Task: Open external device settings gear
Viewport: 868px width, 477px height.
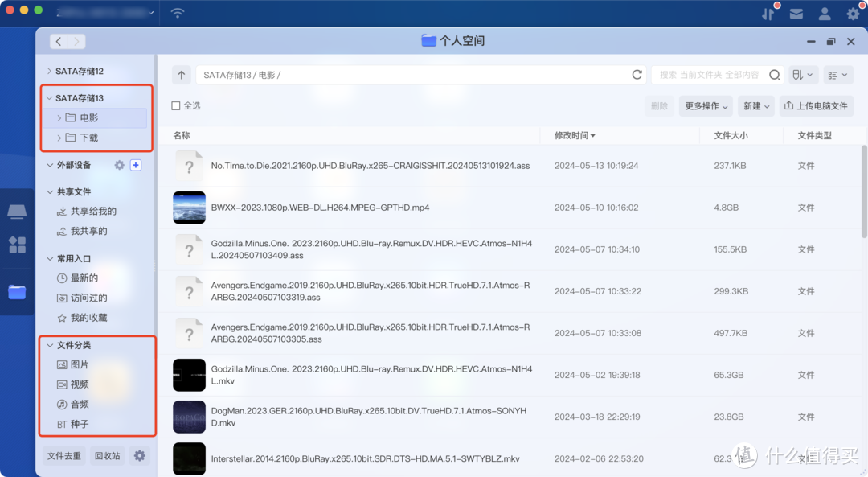Action: click(x=119, y=165)
